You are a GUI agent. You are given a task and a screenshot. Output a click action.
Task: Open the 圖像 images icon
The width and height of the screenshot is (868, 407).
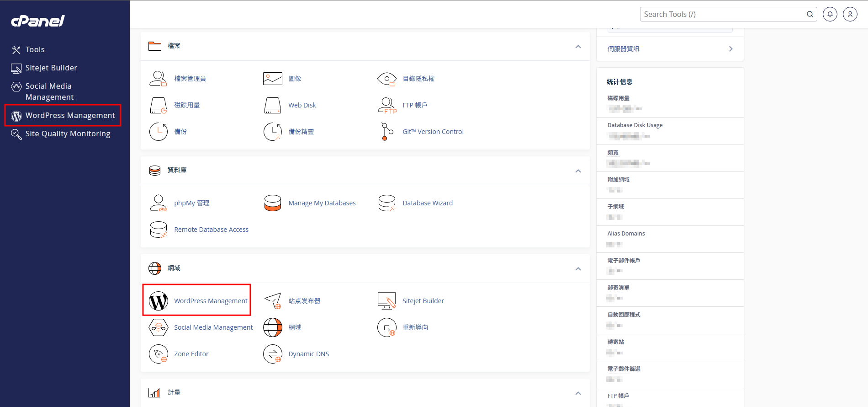(x=272, y=79)
